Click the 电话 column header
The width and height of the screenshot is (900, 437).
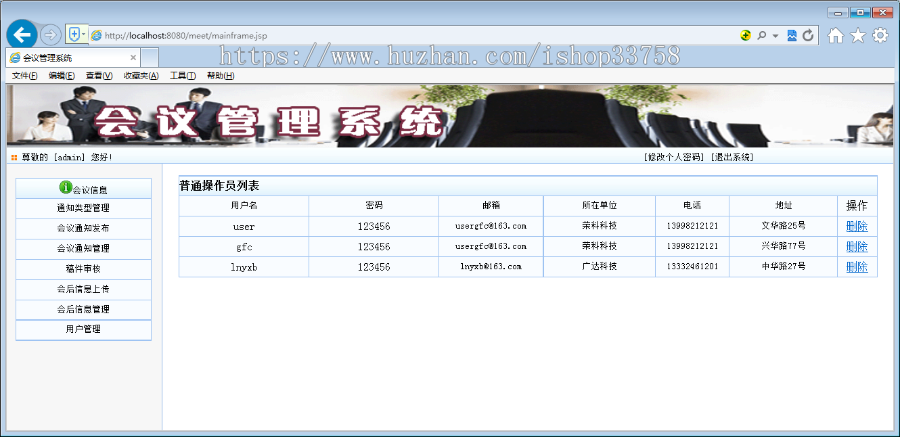pyautogui.click(x=692, y=206)
